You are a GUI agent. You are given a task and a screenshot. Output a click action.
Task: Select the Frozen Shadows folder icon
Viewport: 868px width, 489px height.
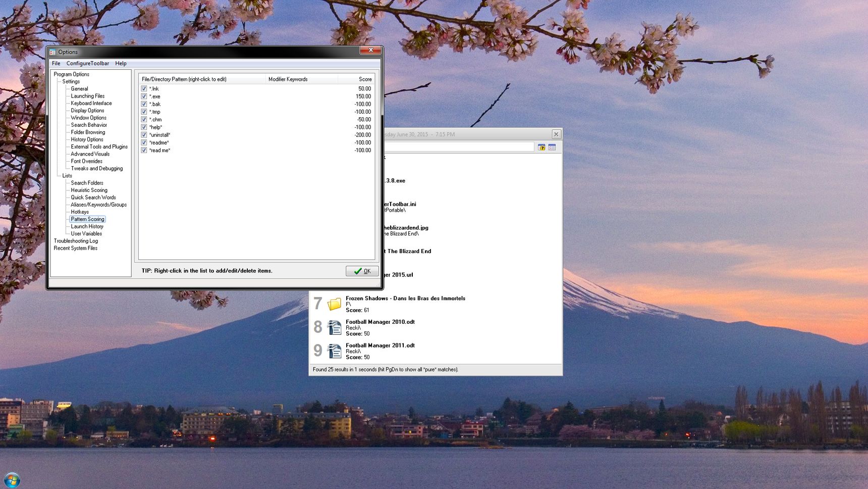[x=334, y=304]
